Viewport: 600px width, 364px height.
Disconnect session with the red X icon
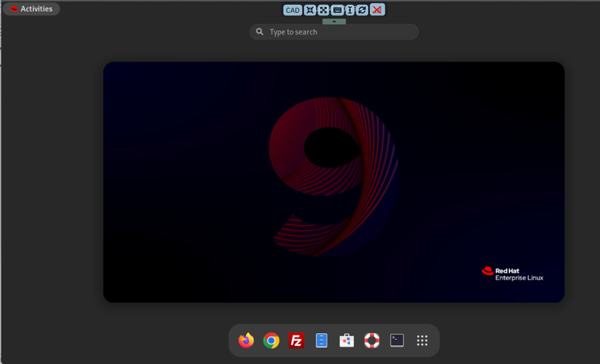click(x=377, y=10)
